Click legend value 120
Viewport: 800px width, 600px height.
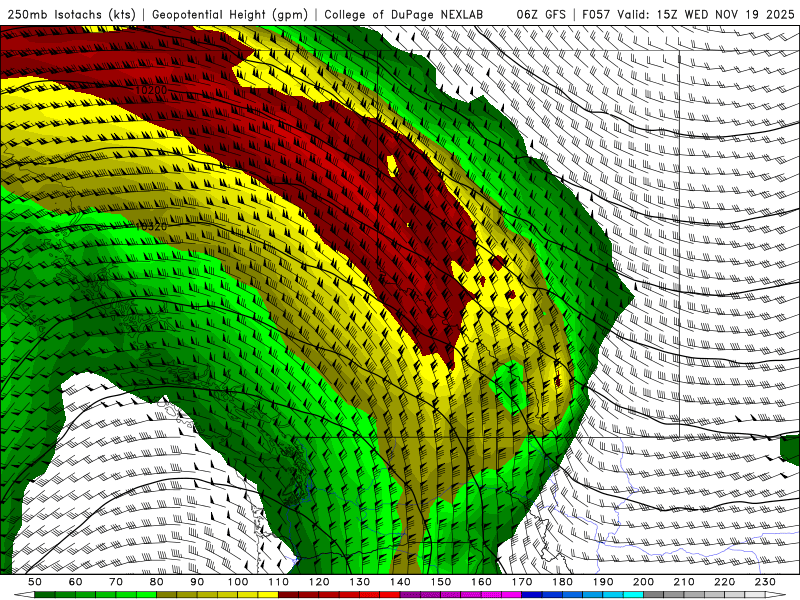pyautogui.click(x=319, y=582)
